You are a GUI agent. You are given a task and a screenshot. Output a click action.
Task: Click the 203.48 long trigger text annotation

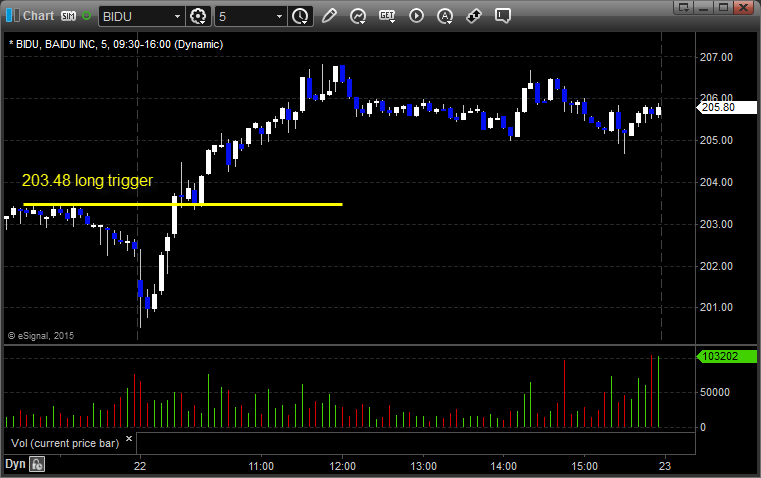tap(87, 181)
